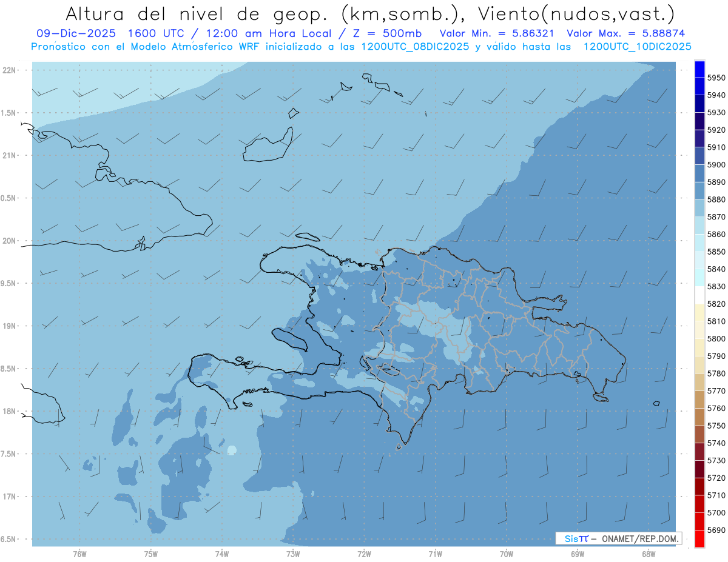Click the "Valor Max. = 5.88874" text

pyautogui.click(x=625, y=33)
